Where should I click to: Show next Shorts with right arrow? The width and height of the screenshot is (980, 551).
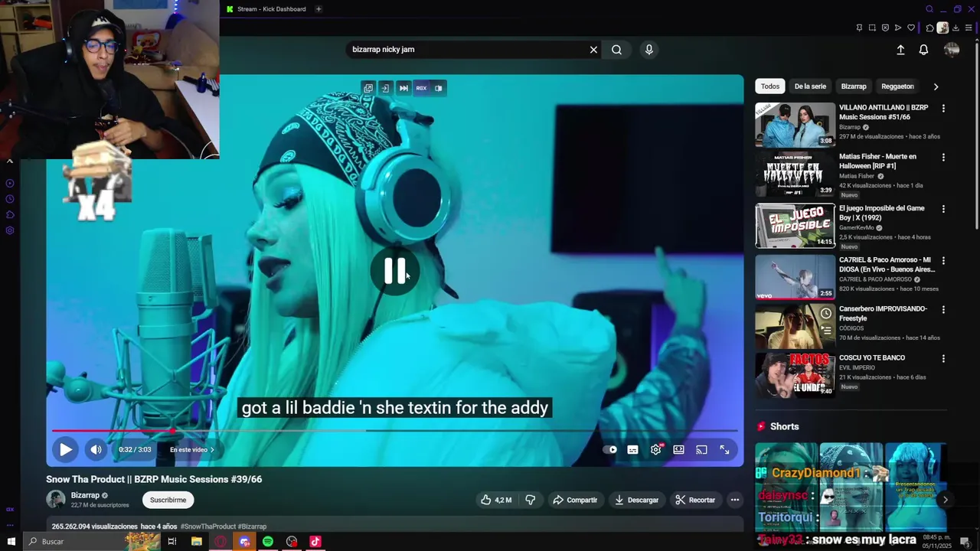pos(945,500)
